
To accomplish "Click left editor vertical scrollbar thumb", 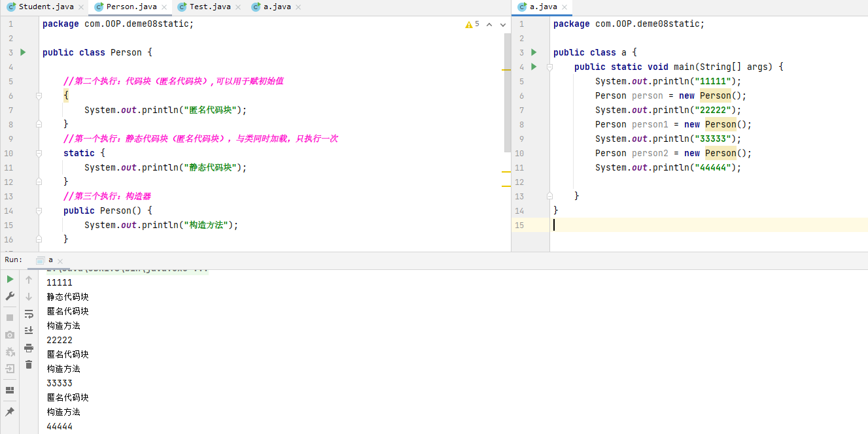I will click(x=508, y=92).
